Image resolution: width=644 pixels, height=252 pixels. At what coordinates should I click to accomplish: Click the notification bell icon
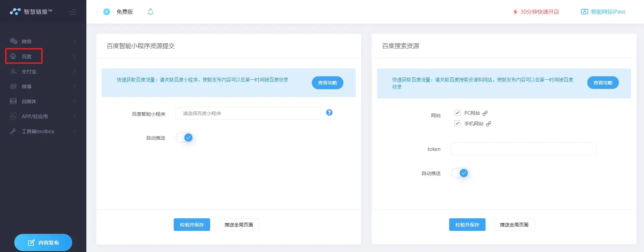pyautogui.click(x=150, y=12)
